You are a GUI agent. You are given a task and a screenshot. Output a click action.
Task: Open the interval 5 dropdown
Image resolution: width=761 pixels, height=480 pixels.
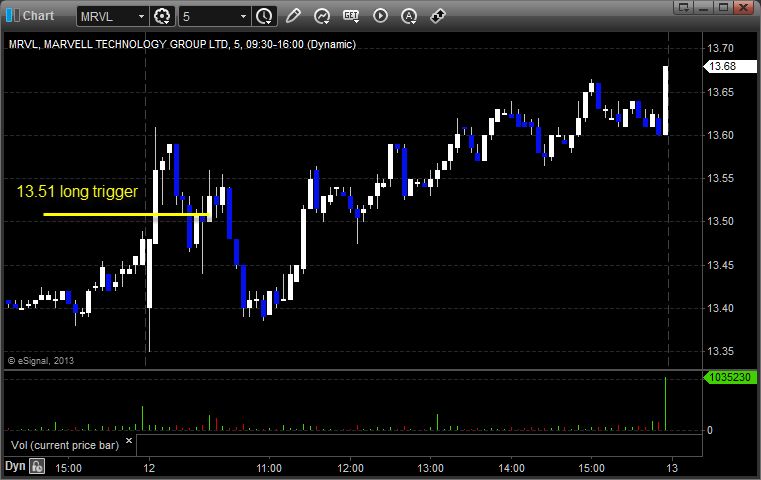243,17
